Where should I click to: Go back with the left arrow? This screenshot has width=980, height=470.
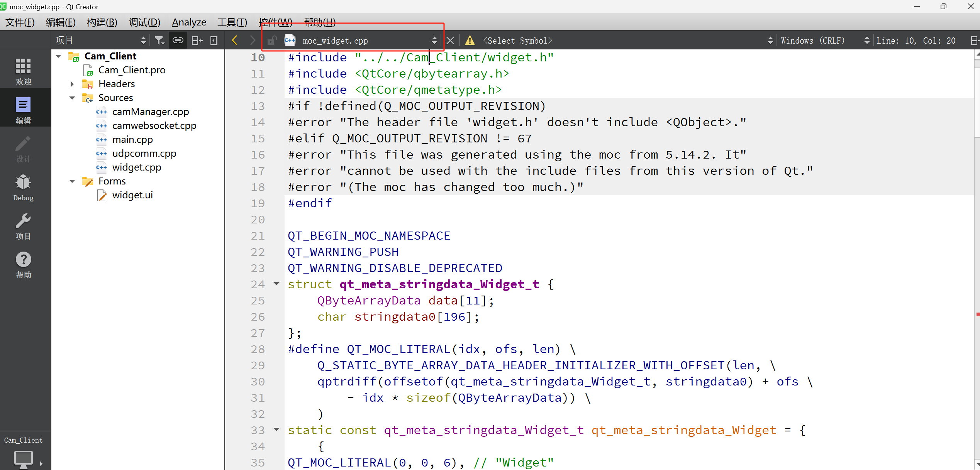pos(234,41)
